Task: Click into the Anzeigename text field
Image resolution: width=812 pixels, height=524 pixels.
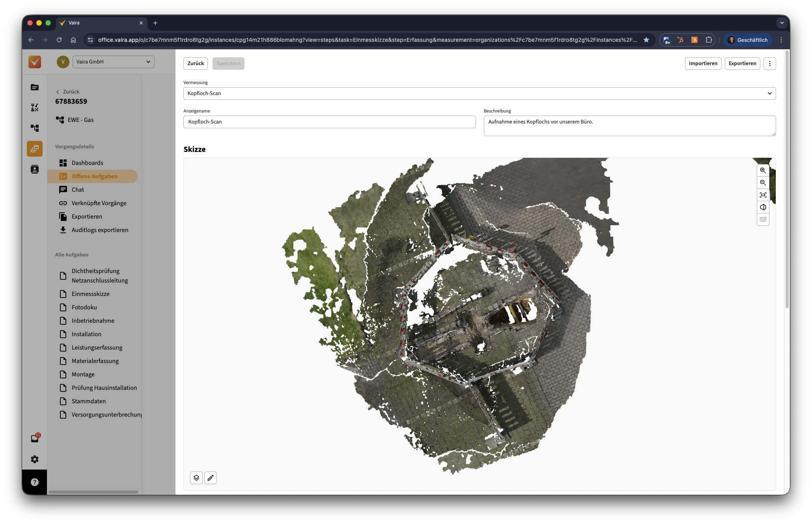Action: click(329, 122)
